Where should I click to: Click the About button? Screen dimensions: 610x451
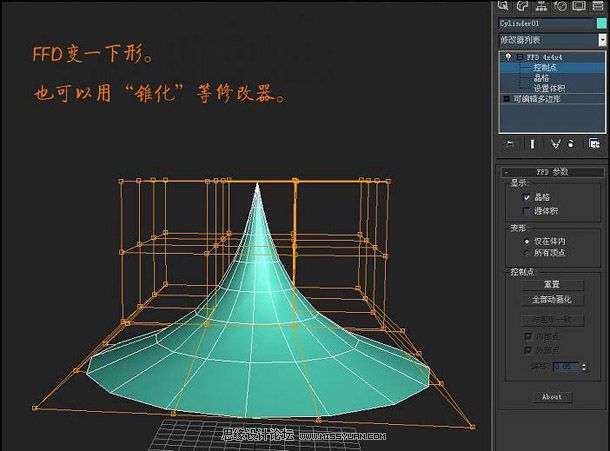pyautogui.click(x=552, y=397)
